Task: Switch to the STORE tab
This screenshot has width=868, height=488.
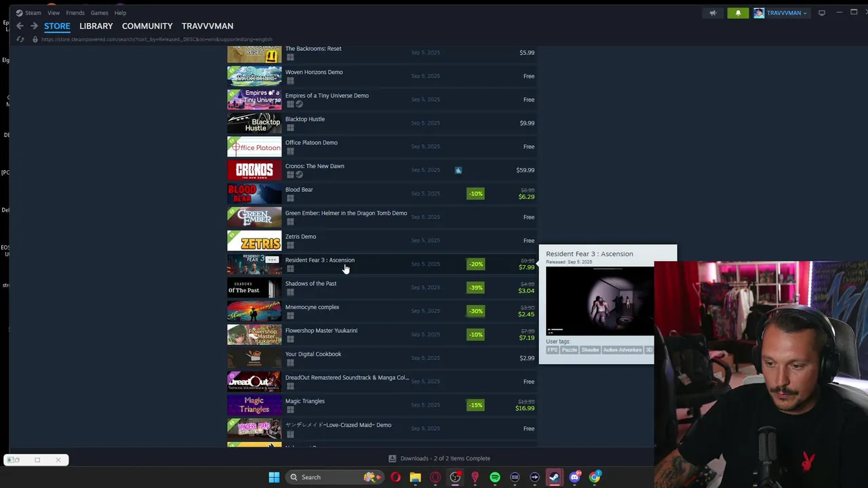Action: (x=57, y=26)
